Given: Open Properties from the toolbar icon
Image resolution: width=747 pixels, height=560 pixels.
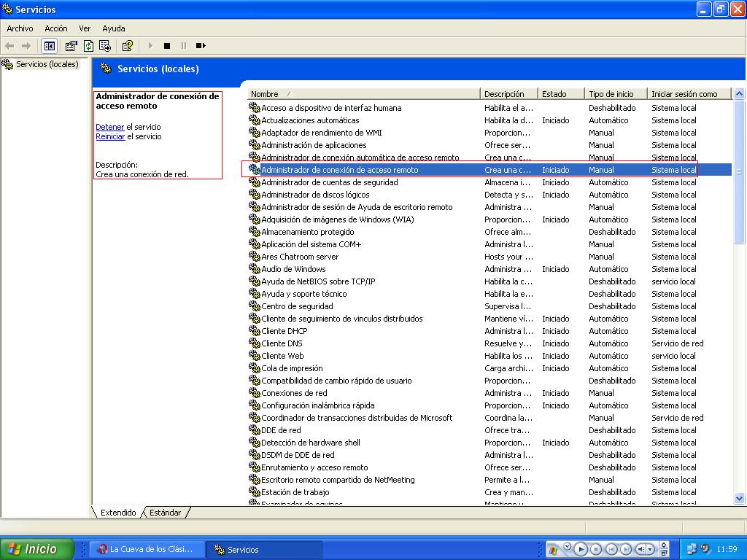Looking at the screenshot, I should pyautogui.click(x=71, y=46).
